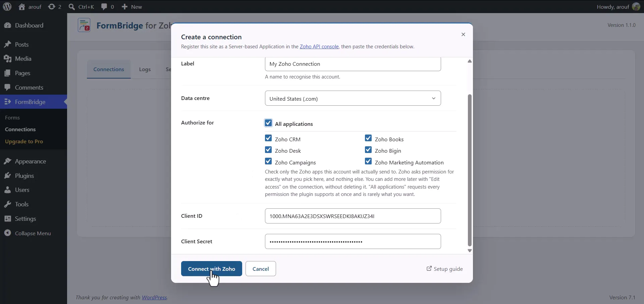Toggle the Zoho Campaigns checkbox
This screenshot has width=644, height=304.
[x=268, y=161]
